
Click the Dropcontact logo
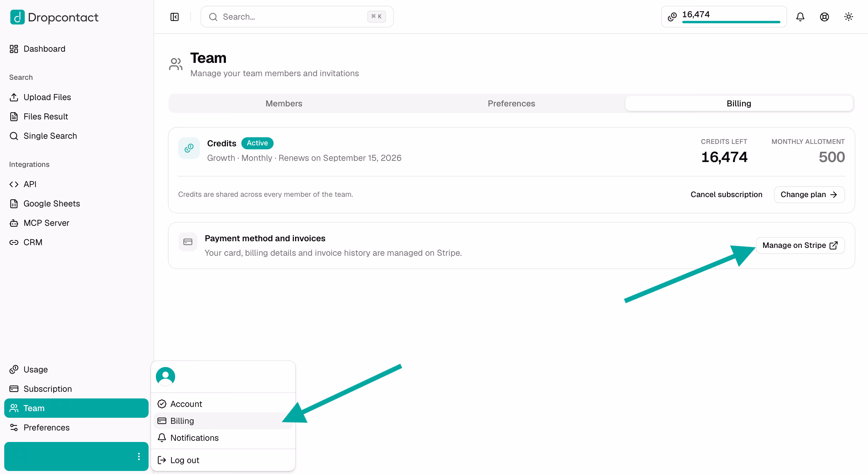point(54,17)
